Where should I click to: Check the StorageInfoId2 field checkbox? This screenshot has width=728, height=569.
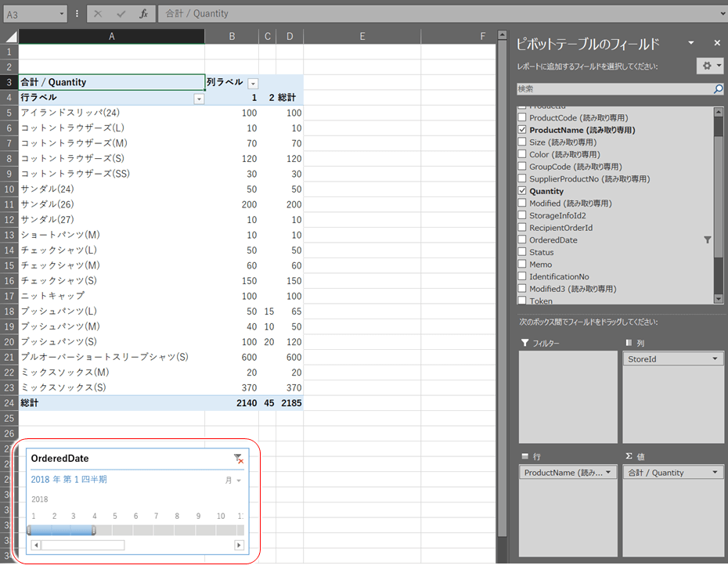(x=522, y=215)
